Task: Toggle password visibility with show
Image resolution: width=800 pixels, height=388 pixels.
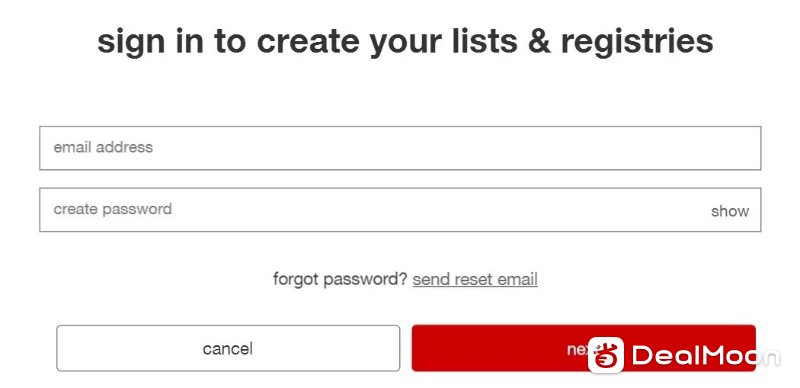Action: [730, 211]
